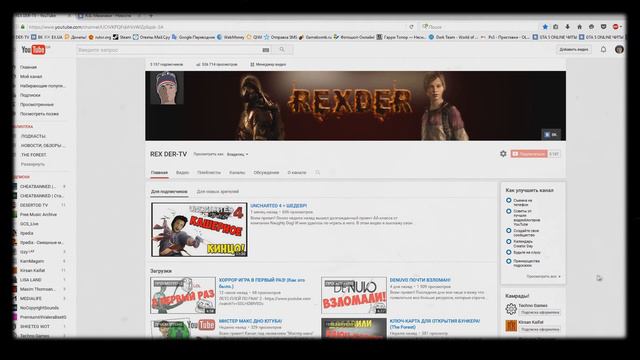The height and width of the screenshot is (360, 640).
Task: Open the Владелец view-as dropdown
Action: pyautogui.click(x=238, y=154)
